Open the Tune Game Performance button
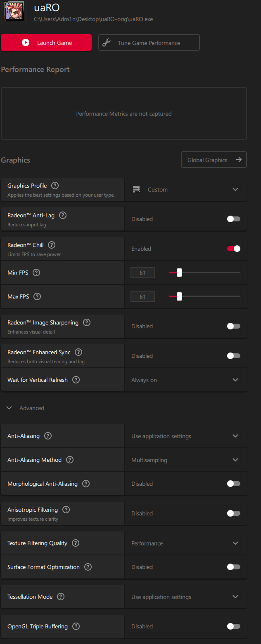 (x=149, y=42)
